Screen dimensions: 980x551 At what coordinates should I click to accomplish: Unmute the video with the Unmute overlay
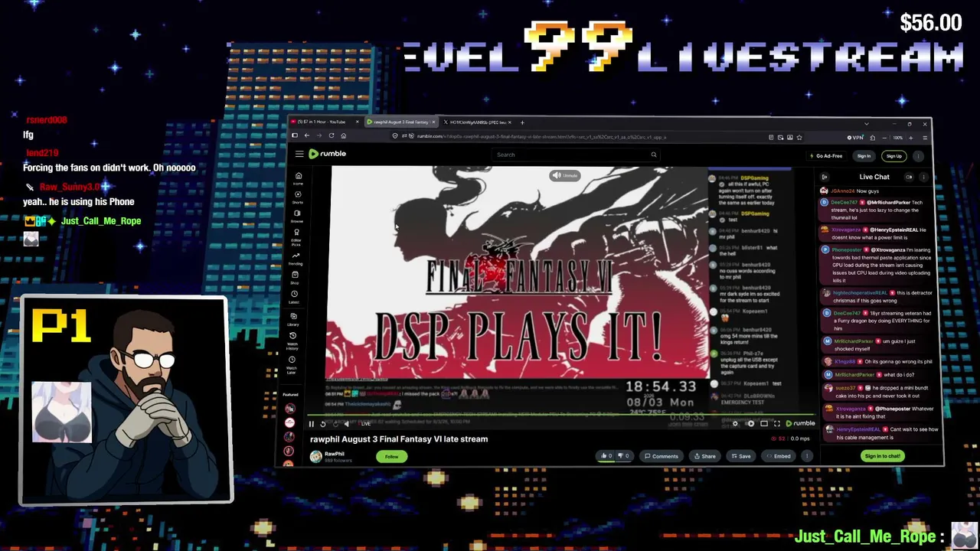(565, 175)
